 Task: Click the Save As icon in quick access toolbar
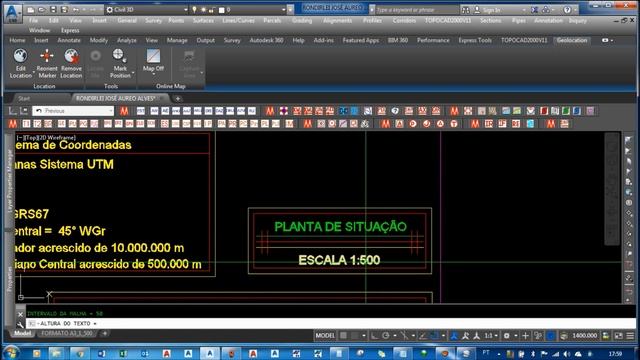point(64,9)
